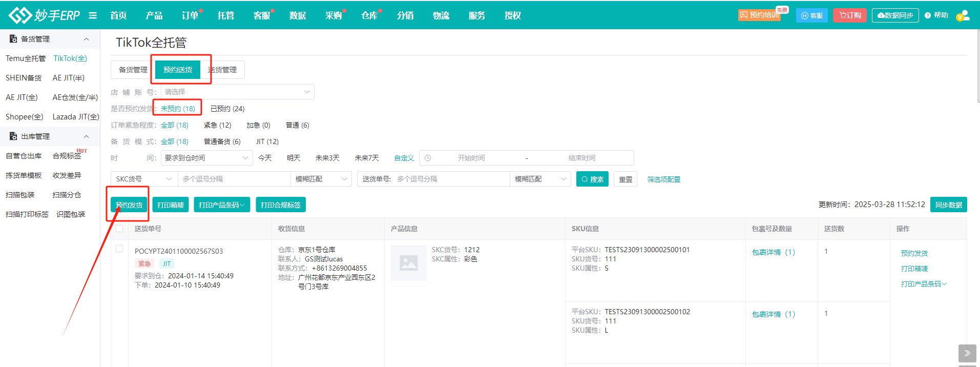Tick the select-all checkbox in table header
The image size is (980, 367).
[119, 229]
